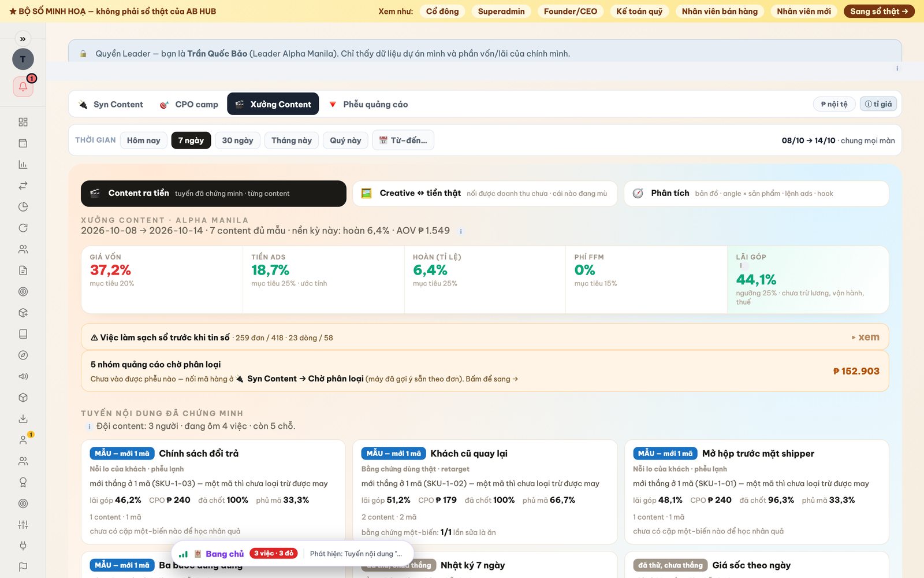The height and width of the screenshot is (578, 924).
Task: Open the user avatar "T" menu
Action: [23, 59]
